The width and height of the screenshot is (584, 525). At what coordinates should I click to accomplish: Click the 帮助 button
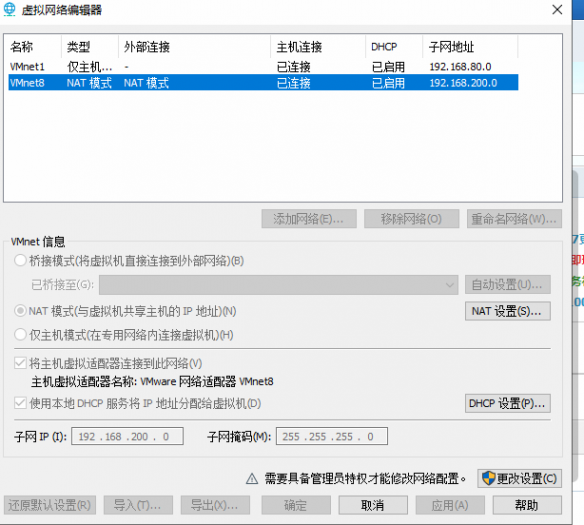point(527,505)
